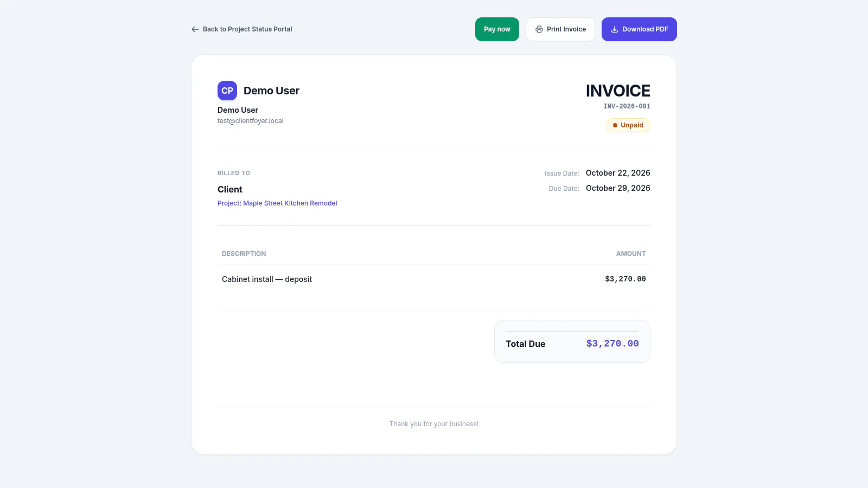This screenshot has width=868, height=488.
Task: Click the Print Invoice button label
Action: pyautogui.click(x=566, y=29)
